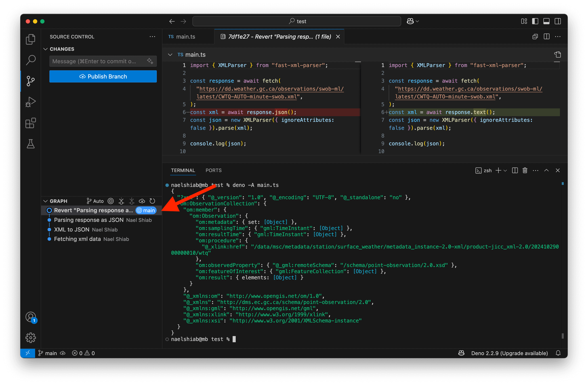The width and height of the screenshot is (588, 385).
Task: Click the Pull icon in Graph toolbar
Action: point(132,201)
